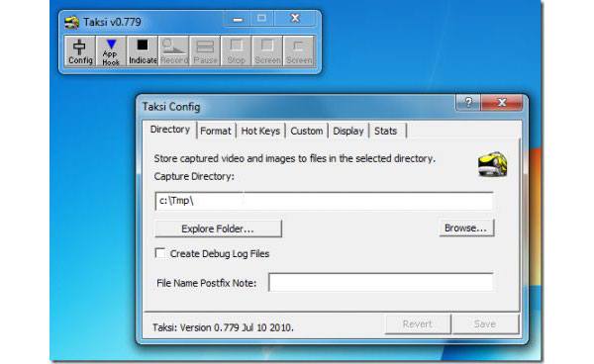
Task: Click the Stop toolbar icon
Action: (236, 51)
